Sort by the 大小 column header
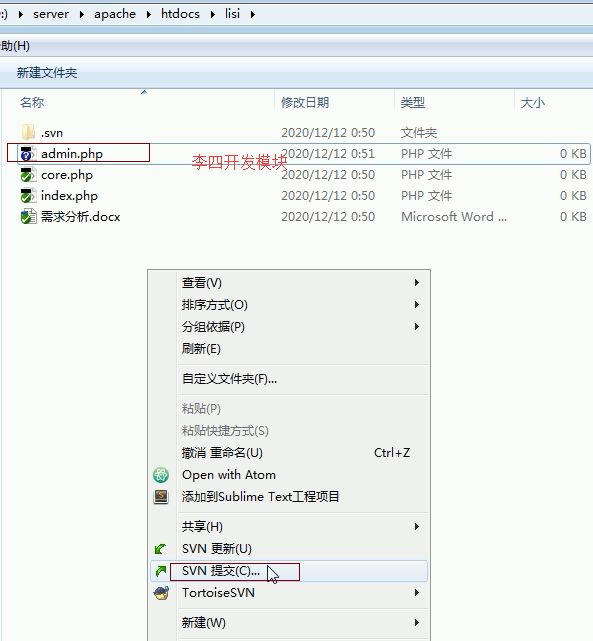The width and height of the screenshot is (593, 641). point(533,102)
